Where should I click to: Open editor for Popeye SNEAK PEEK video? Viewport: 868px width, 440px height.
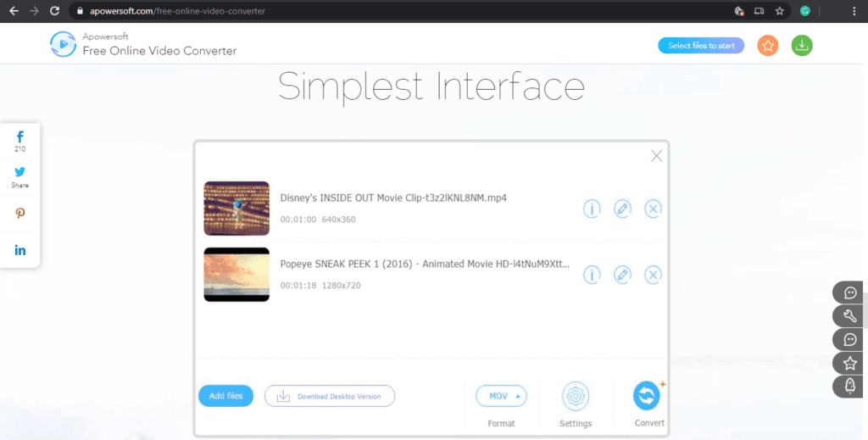coord(622,275)
